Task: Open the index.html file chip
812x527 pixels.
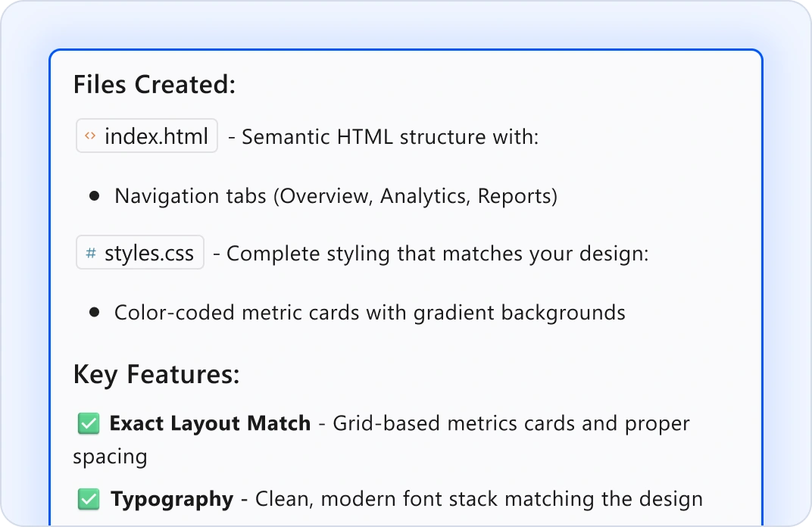Action: coord(147,136)
